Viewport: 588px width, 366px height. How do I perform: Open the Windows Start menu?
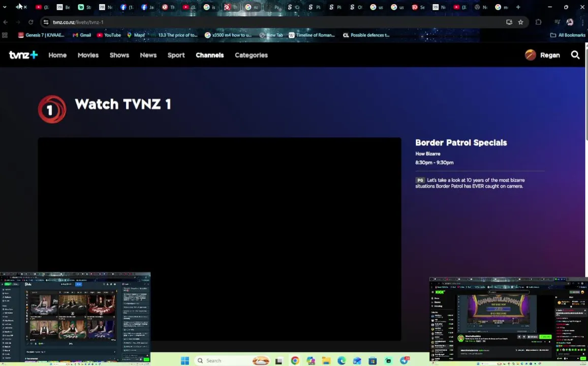pos(185,360)
